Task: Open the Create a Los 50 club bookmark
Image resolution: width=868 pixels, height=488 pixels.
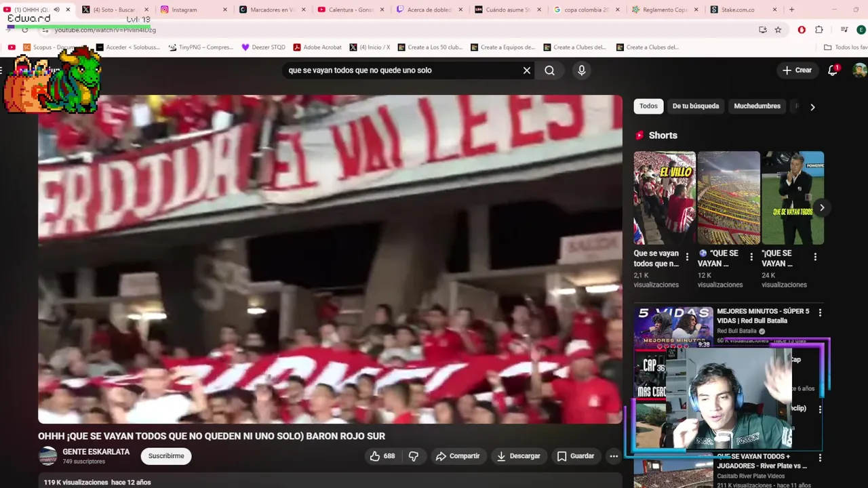Action: pos(430,47)
